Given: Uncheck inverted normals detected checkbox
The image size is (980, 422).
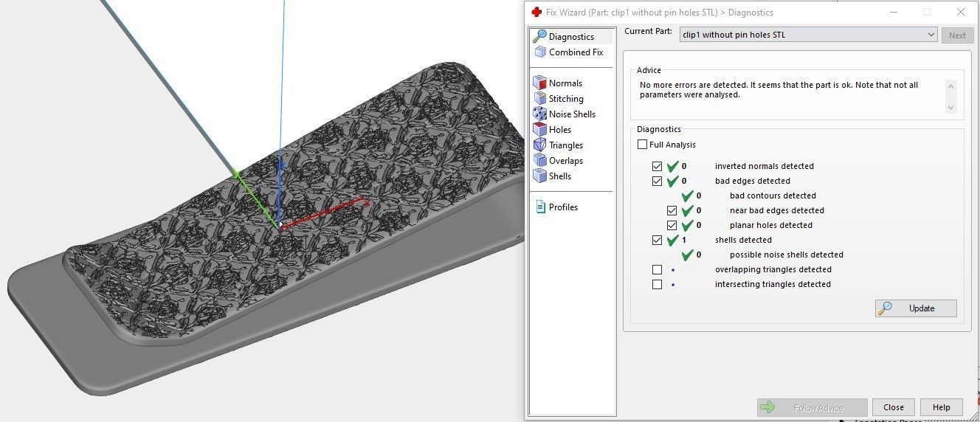Looking at the screenshot, I should 657,166.
